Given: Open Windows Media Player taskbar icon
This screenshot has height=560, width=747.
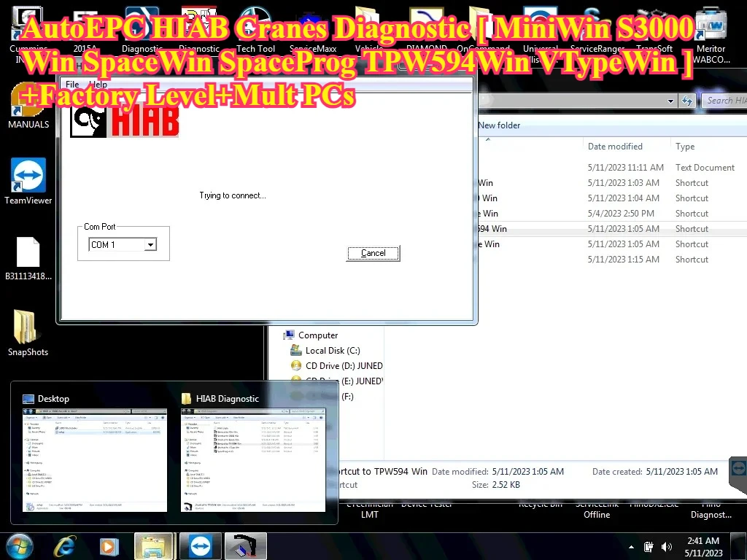Looking at the screenshot, I should [109, 547].
